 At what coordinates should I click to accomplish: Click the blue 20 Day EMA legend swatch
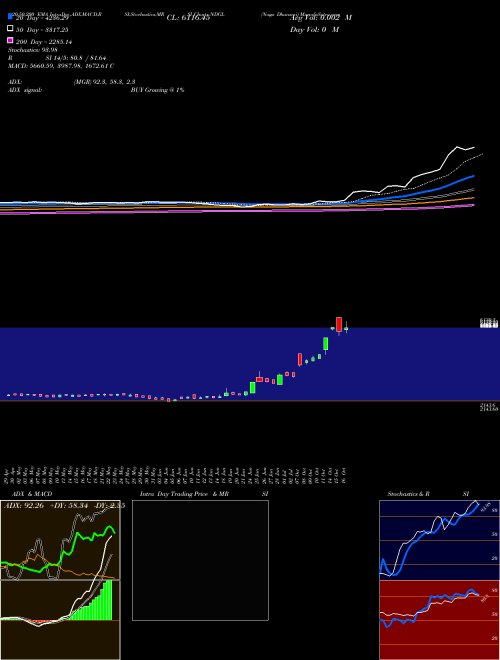click(10, 16)
